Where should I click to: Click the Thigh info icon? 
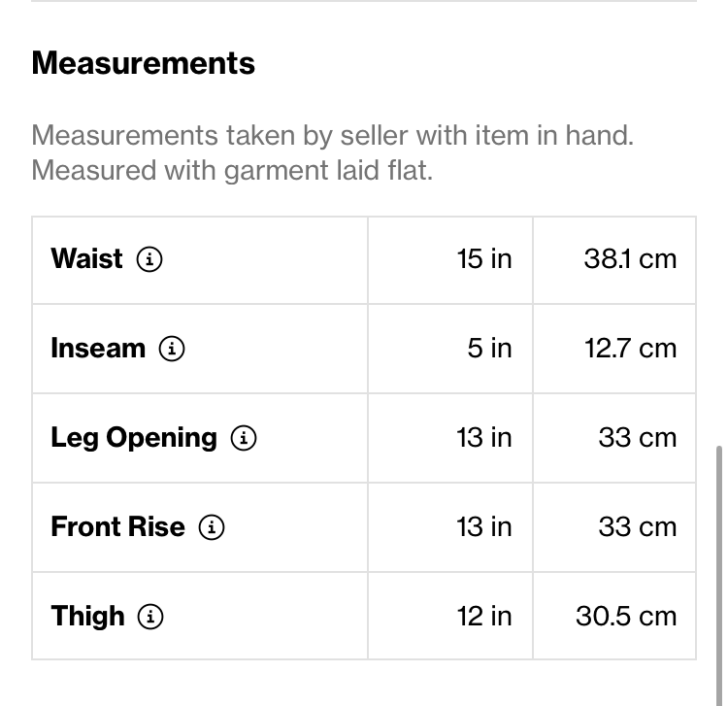[x=150, y=617]
